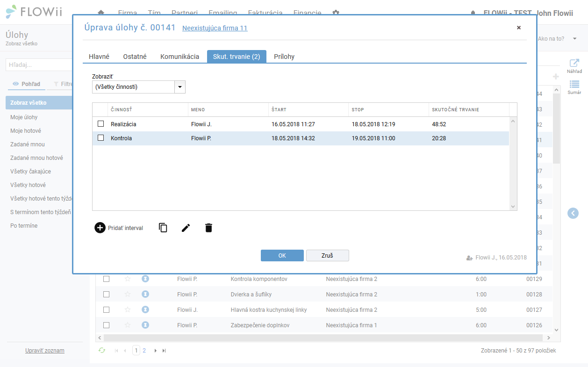Switch to the Prílohy tab
Image resolution: width=588 pixels, height=367 pixels.
coord(284,57)
